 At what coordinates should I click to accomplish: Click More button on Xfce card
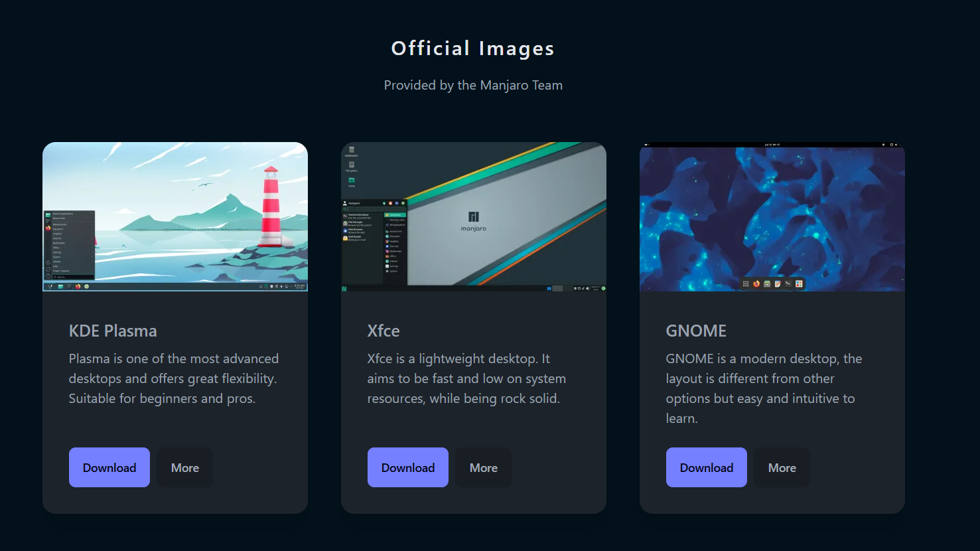tap(484, 467)
